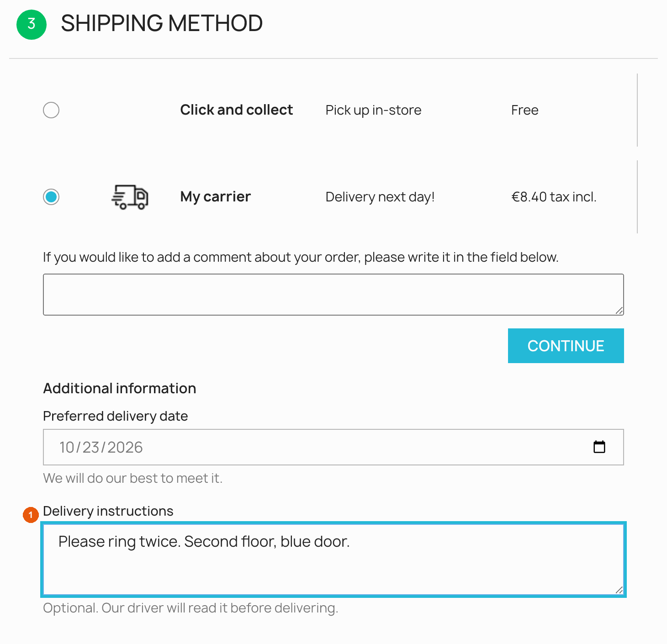Viewport: 667px width, 644px height.
Task: Focus the Delivery instructions text area
Action: coord(333,560)
